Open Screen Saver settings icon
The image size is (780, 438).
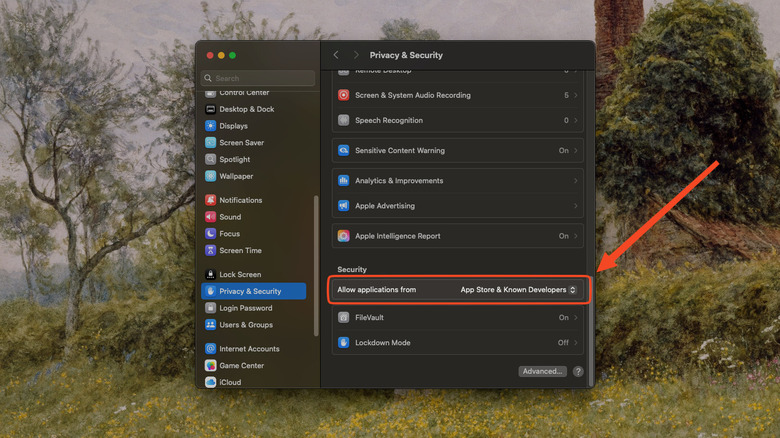point(210,143)
